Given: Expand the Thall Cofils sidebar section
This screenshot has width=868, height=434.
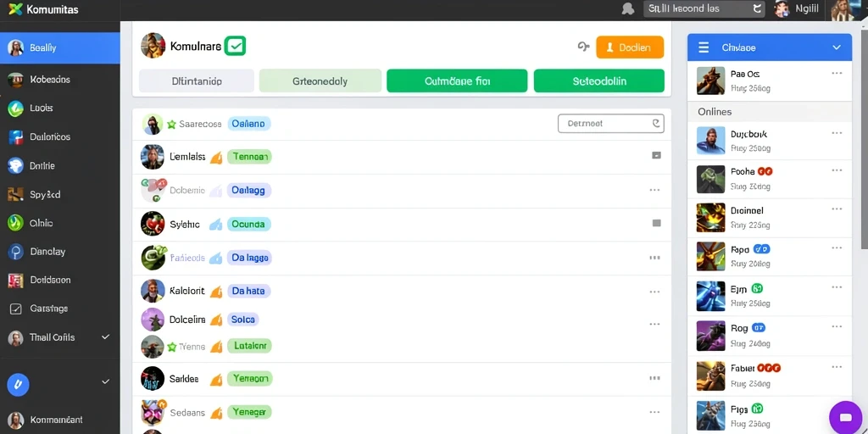Looking at the screenshot, I should click(105, 337).
